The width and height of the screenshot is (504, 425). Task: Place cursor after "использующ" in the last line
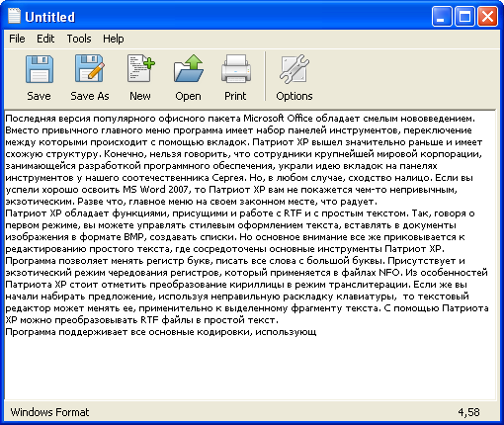point(317,332)
